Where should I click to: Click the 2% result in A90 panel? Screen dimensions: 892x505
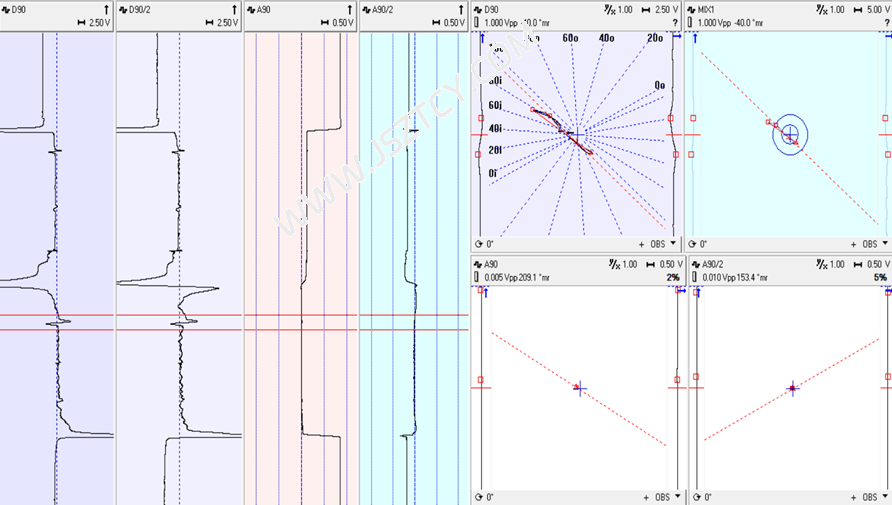point(672,277)
